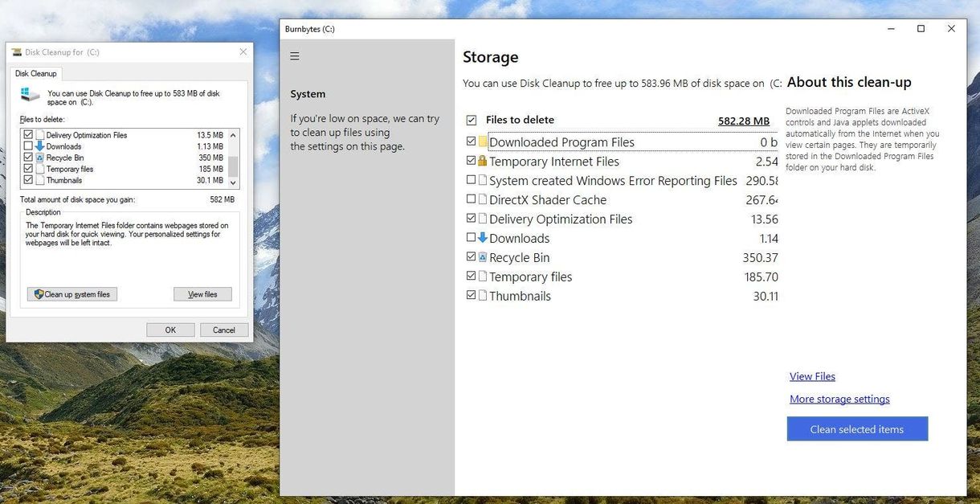The width and height of the screenshot is (980, 504).
Task: Open the hamburger menu in Burnbytes
Action: pyautogui.click(x=295, y=56)
